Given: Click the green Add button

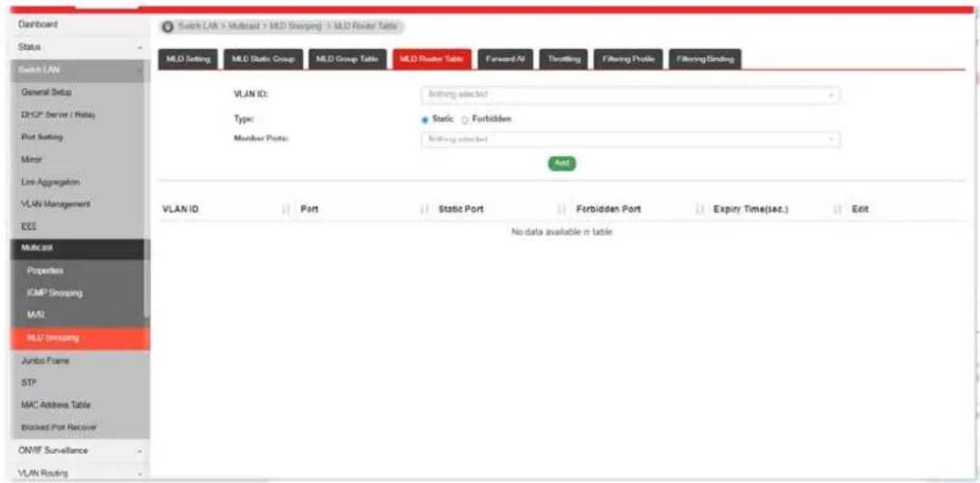Looking at the screenshot, I should (x=562, y=163).
